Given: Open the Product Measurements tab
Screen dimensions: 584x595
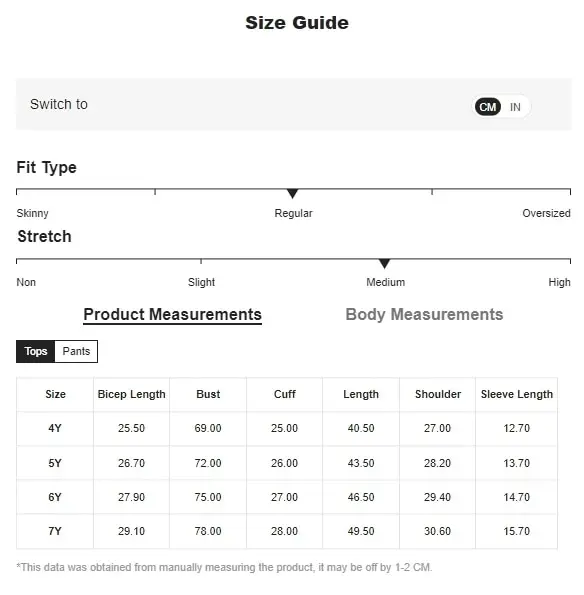Looking at the screenshot, I should click(x=172, y=315).
